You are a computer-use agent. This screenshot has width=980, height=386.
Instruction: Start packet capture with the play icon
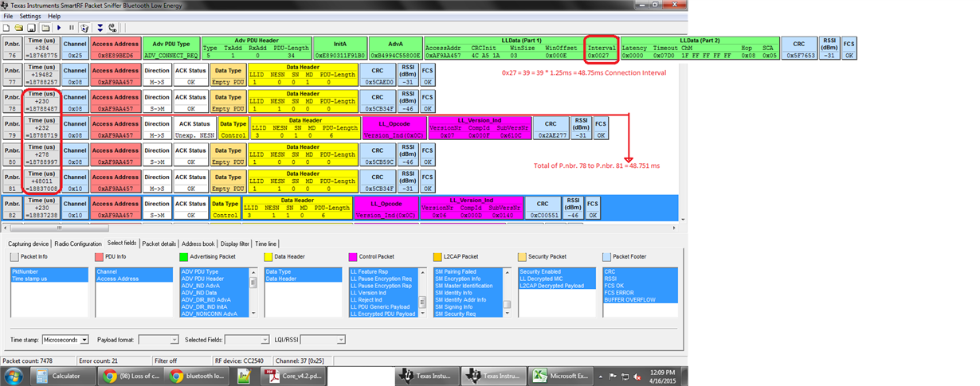[x=59, y=28]
